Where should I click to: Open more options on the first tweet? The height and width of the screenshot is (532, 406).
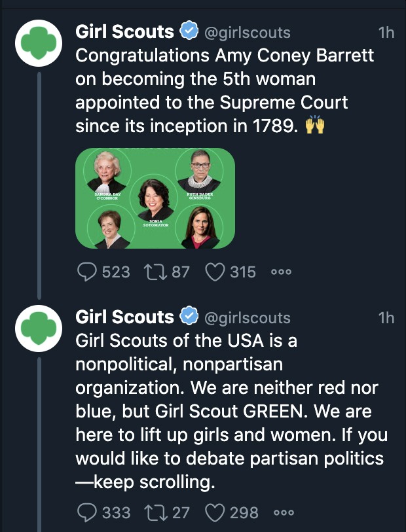pos(281,272)
